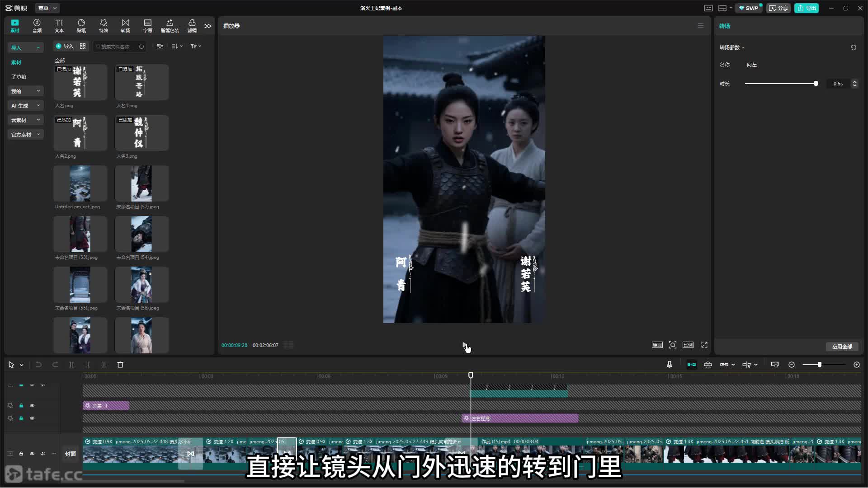The image size is (868, 488).
Task: Expand the 云素材 sidebar section
Action: pos(26,120)
